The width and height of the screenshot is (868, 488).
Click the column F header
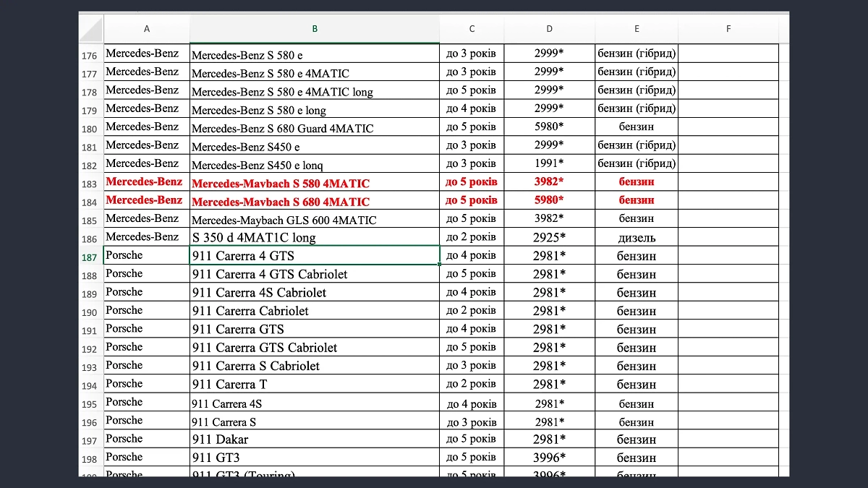tap(728, 29)
